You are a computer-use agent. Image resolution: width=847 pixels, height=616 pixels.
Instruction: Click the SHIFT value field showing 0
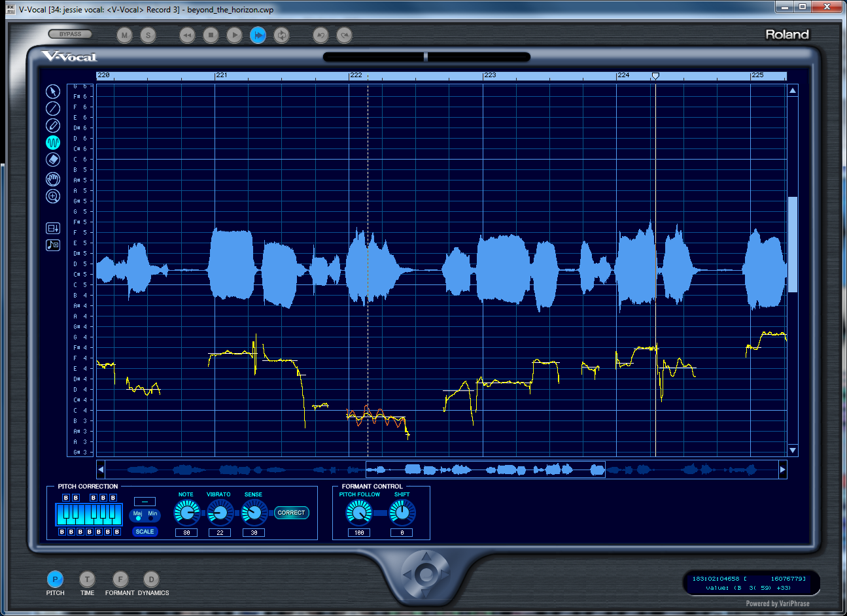pyautogui.click(x=402, y=532)
